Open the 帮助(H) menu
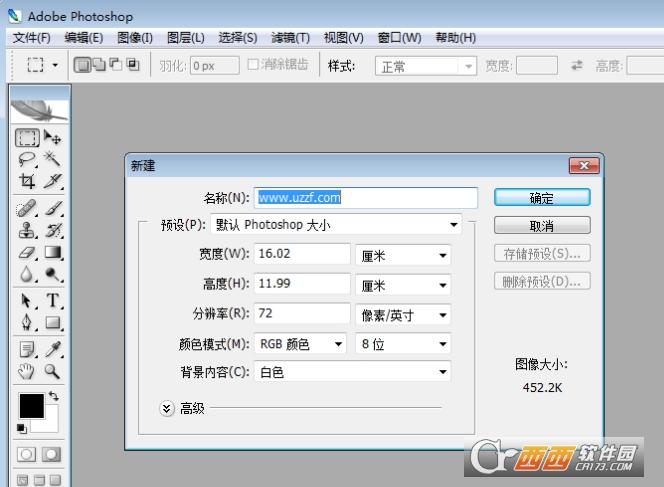This screenshot has width=664, height=487. pos(456,38)
